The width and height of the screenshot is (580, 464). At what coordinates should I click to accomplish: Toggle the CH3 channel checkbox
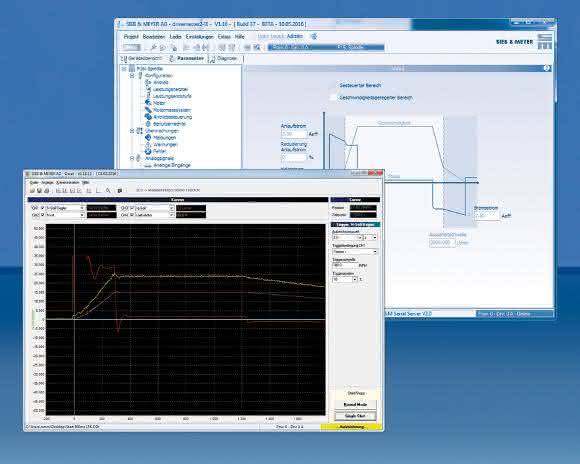point(132,208)
